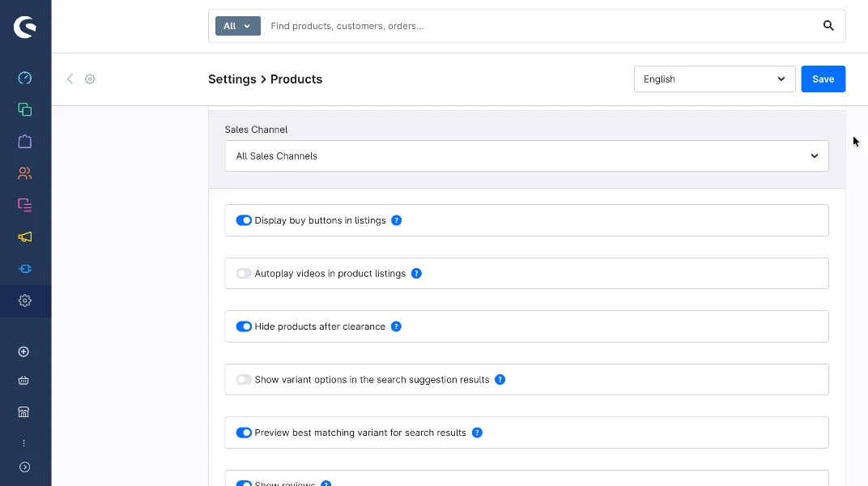Enable Show variant options in search suggestions
The width and height of the screenshot is (868, 486).
(244, 380)
